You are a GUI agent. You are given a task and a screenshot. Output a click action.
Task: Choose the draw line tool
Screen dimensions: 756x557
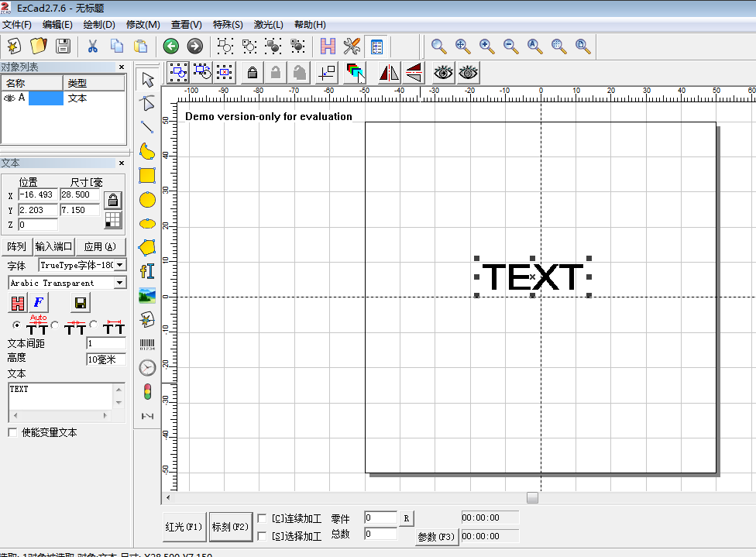(147, 127)
